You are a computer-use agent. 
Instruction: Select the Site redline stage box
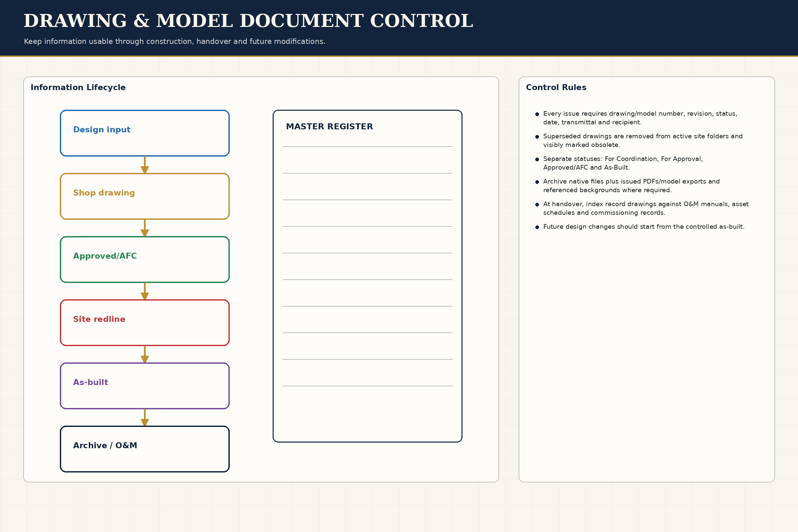pos(145,323)
